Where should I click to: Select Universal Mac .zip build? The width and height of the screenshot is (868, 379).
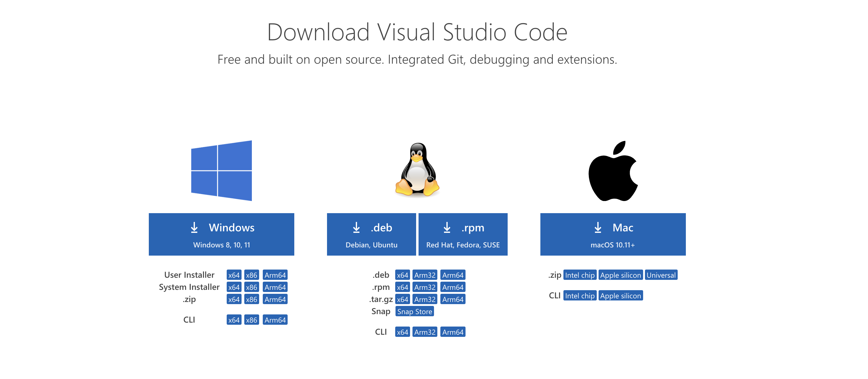[661, 275]
